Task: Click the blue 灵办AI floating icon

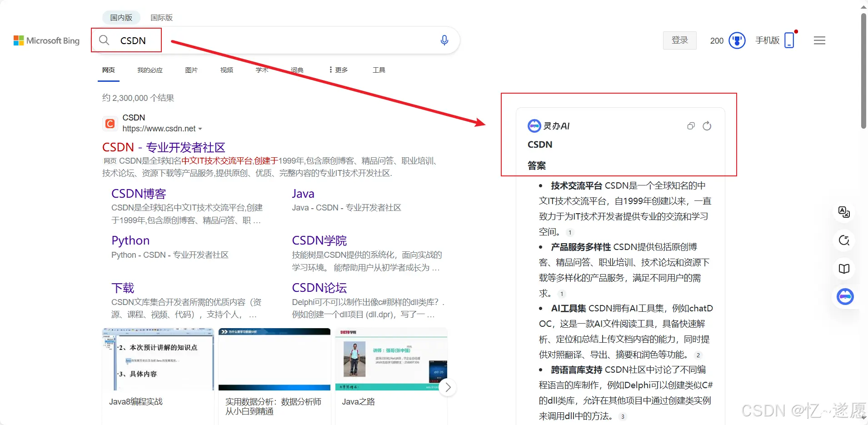Action: coord(845,296)
